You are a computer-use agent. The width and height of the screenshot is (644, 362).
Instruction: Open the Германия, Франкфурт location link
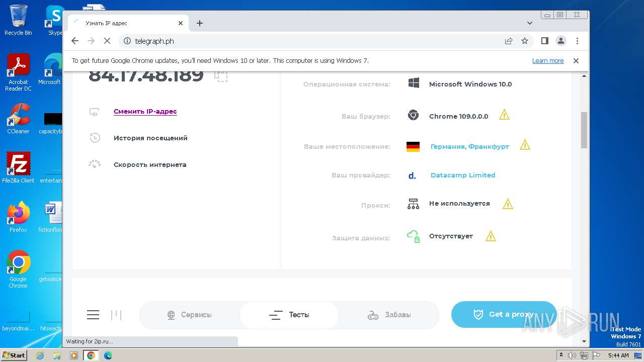(470, 146)
